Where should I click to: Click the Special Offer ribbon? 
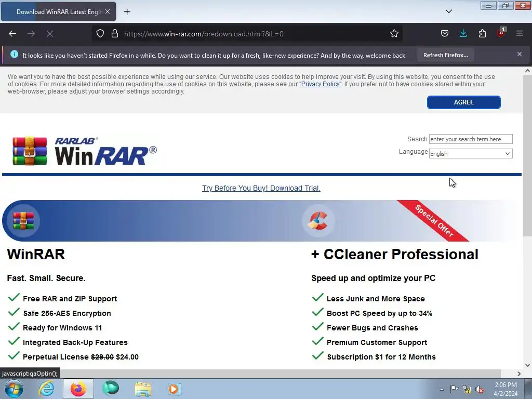coord(434,220)
